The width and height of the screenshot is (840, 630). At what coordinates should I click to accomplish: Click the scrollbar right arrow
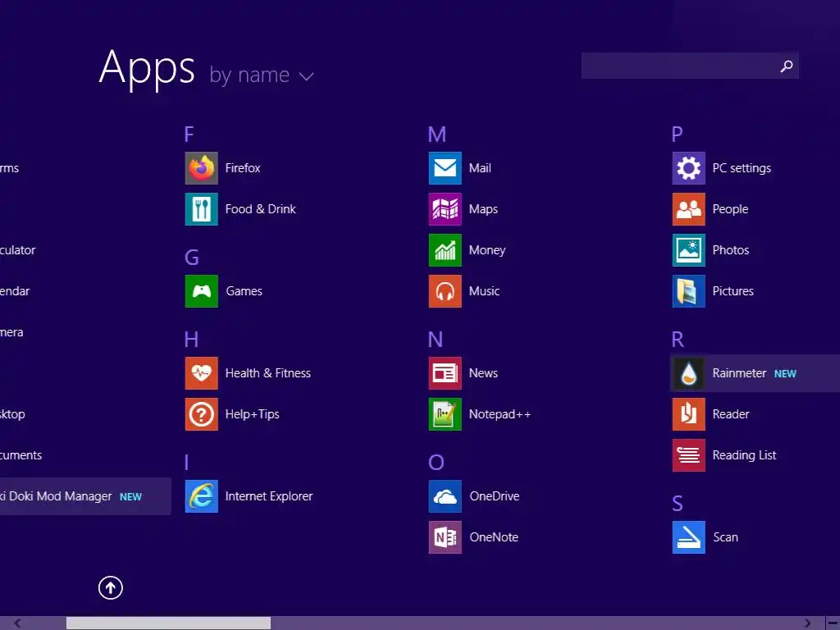[808, 623]
